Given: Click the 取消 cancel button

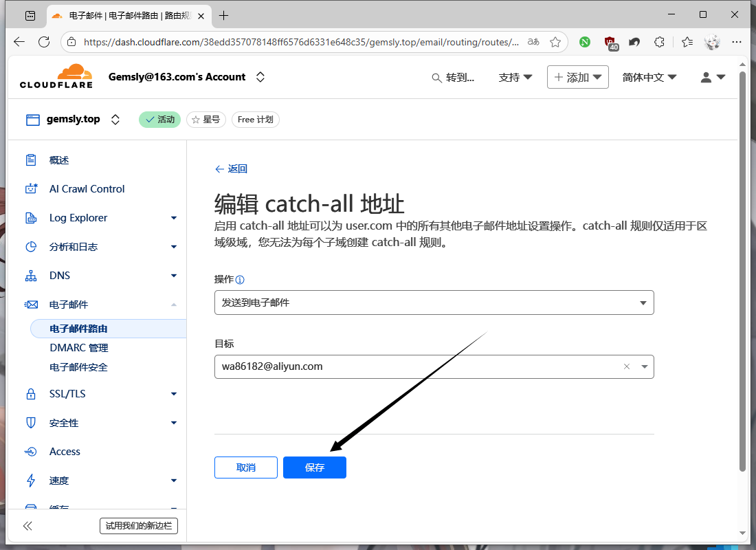Looking at the screenshot, I should [x=246, y=467].
